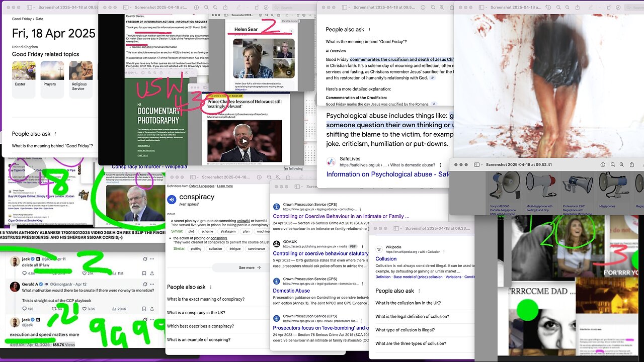Open the Easter topic card
Screen dimensions: 644x362
click(24, 79)
